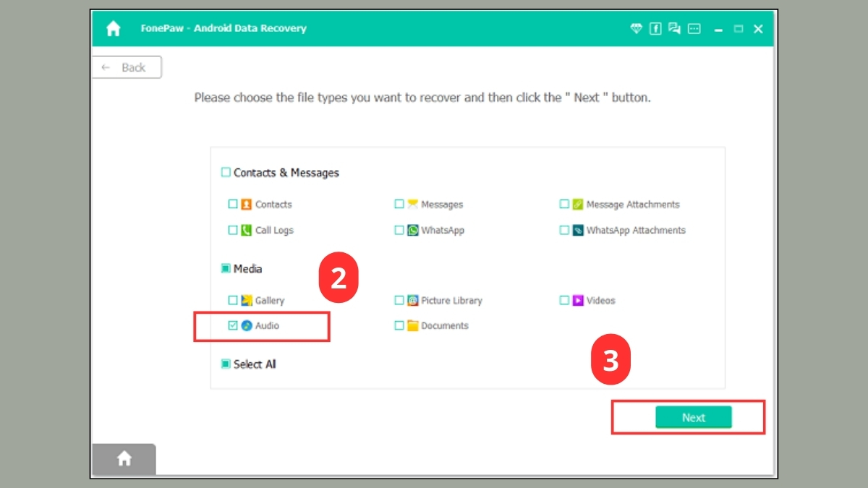
Task: Click the Videos label
Action: (x=601, y=301)
